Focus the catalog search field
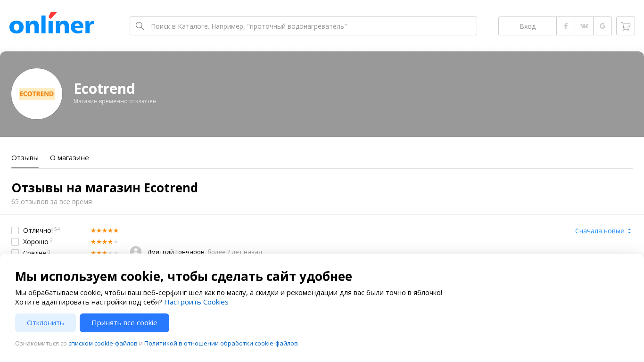This screenshot has height=362, width=644. 311,26
